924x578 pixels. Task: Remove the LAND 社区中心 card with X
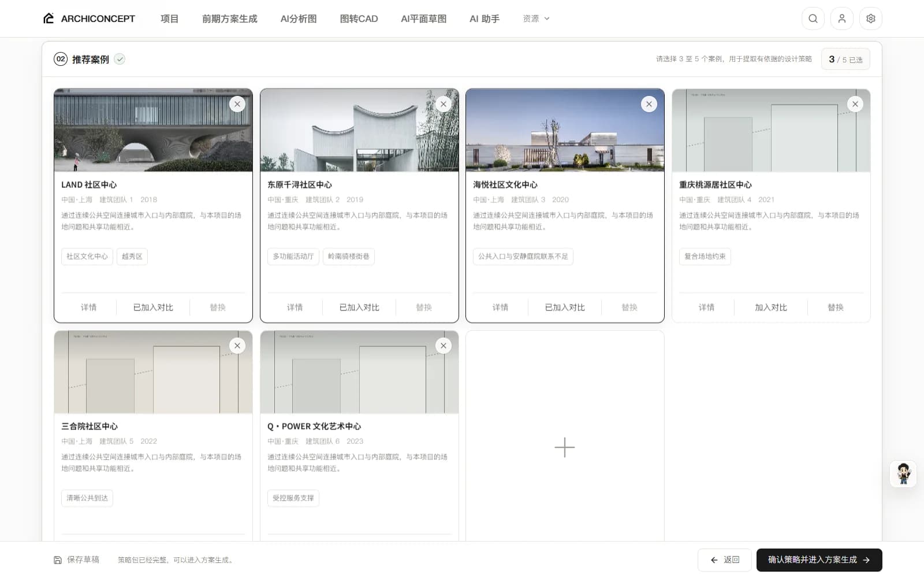click(x=237, y=104)
